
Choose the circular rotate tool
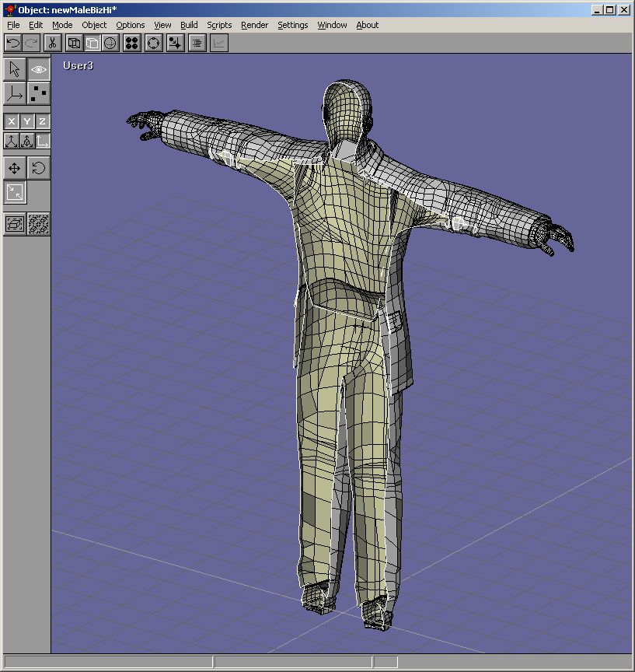[x=39, y=168]
